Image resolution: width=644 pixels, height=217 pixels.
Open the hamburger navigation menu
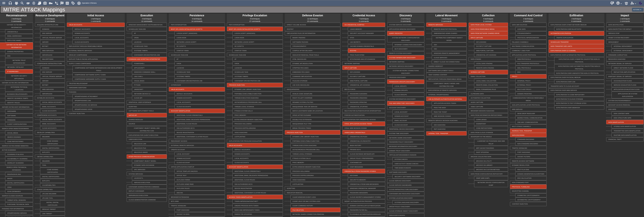3,3
